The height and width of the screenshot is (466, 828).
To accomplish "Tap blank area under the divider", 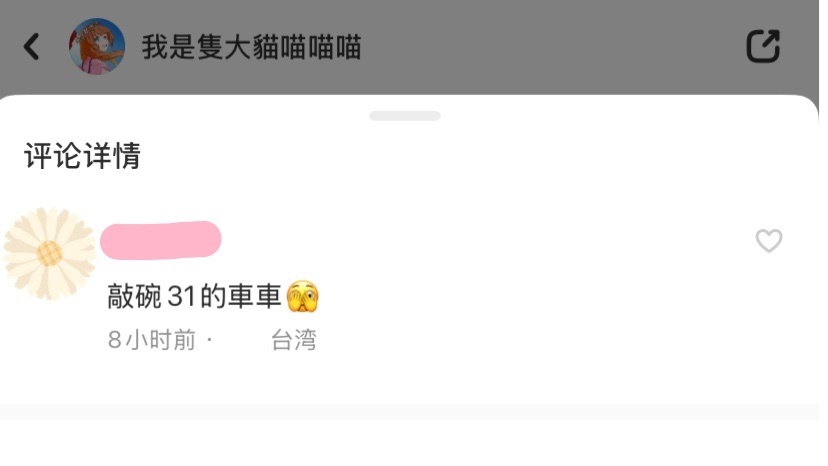I will 409,443.
